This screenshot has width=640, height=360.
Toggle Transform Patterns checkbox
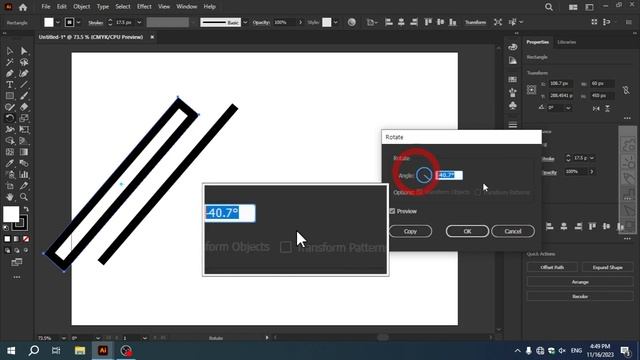pos(478,192)
